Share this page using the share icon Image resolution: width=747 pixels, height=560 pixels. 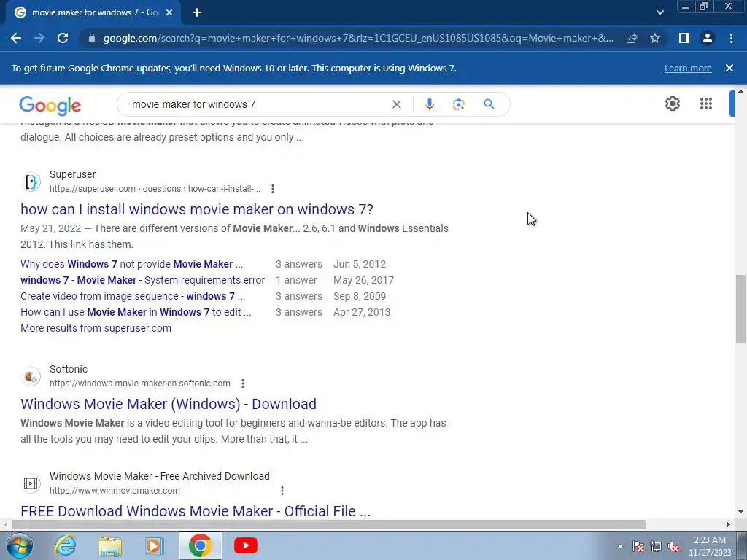[x=632, y=38]
